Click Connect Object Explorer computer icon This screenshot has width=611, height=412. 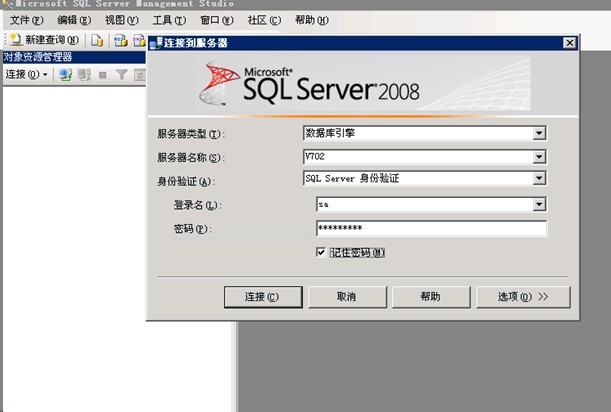65,74
